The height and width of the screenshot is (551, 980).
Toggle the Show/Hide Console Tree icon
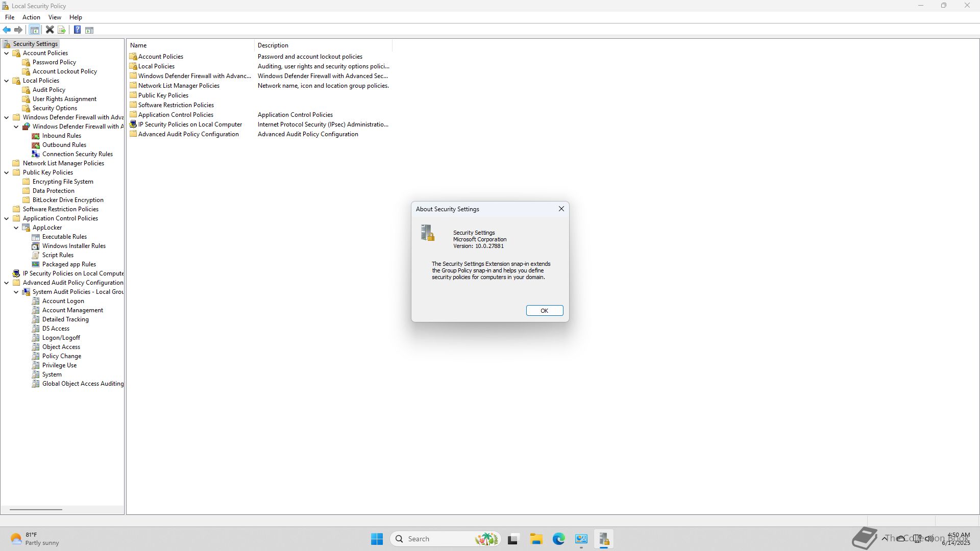pos(34,30)
